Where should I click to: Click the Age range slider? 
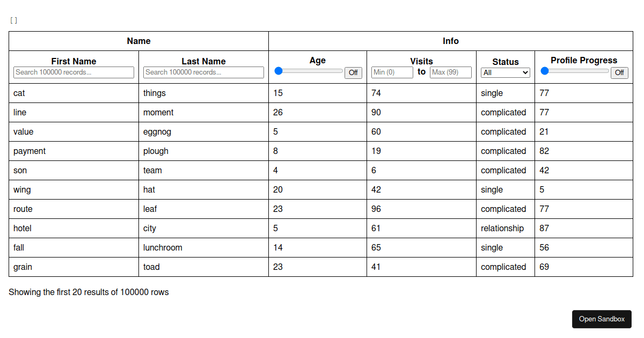309,71
